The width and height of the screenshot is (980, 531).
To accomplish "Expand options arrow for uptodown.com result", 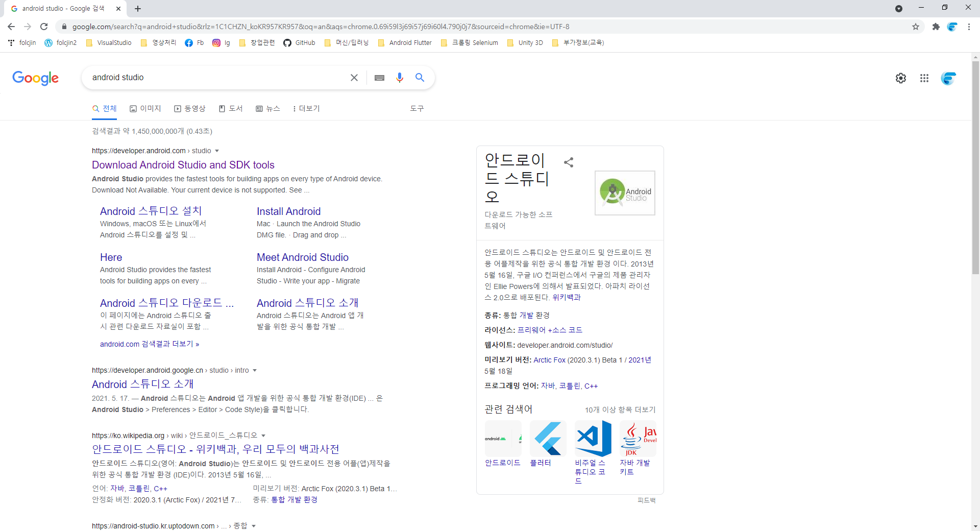I will click(254, 526).
